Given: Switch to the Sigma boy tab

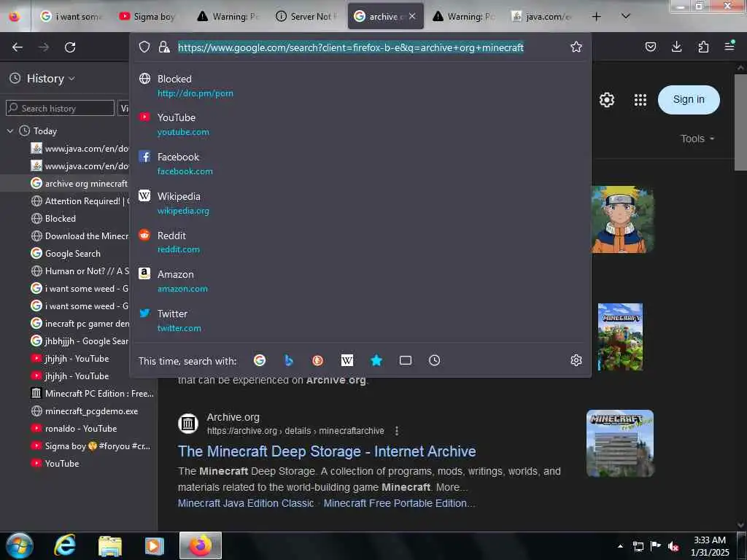Looking at the screenshot, I should click(147, 17).
